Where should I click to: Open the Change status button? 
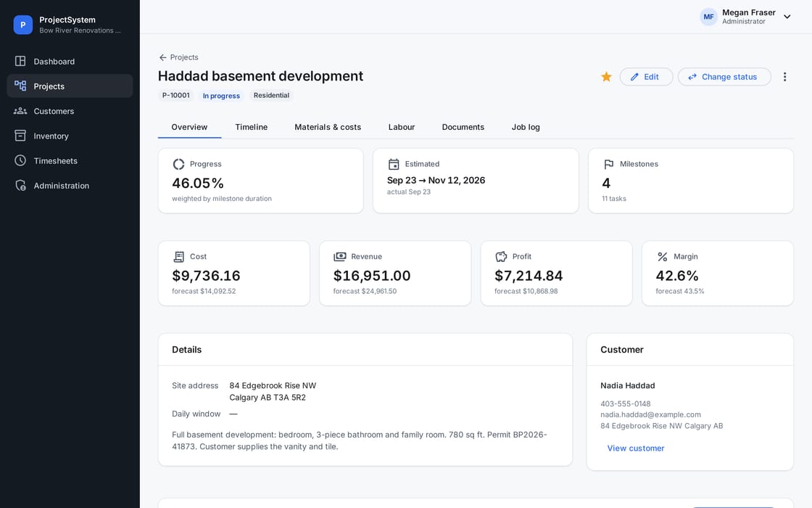point(724,77)
